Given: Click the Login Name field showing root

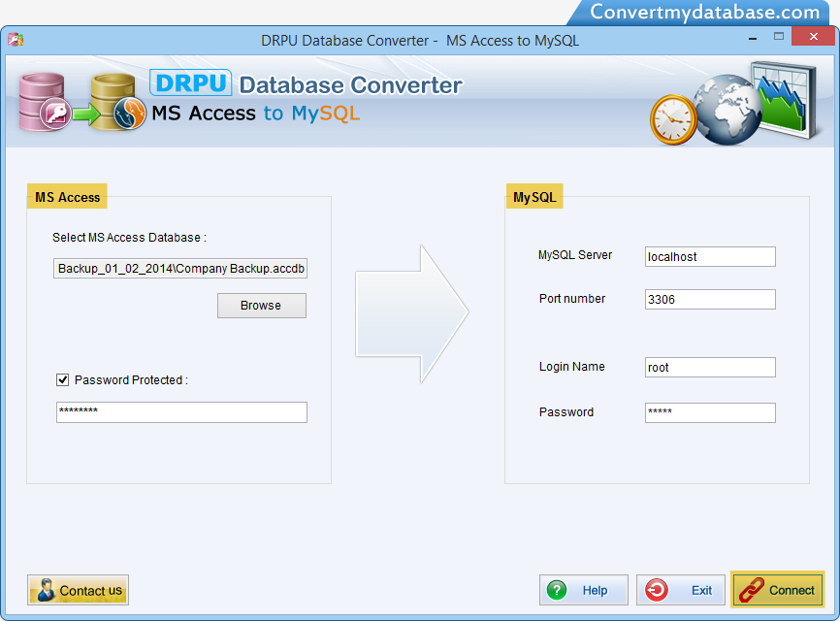Looking at the screenshot, I should [710, 367].
